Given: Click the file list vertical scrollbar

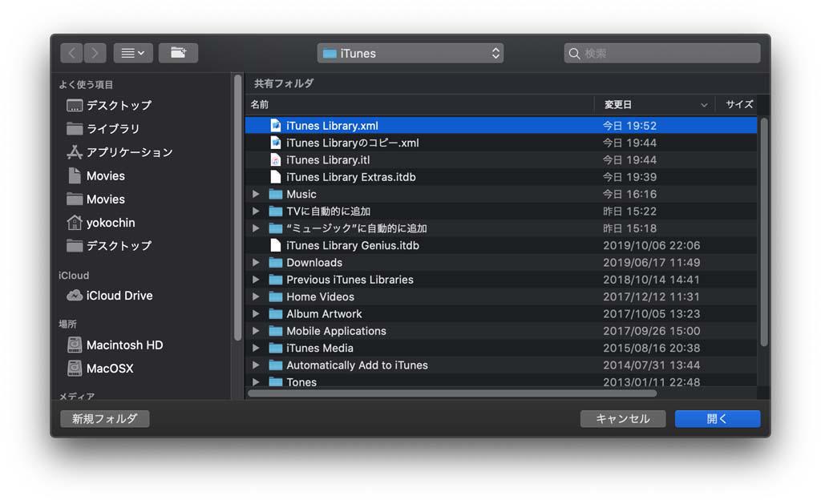Looking at the screenshot, I should [x=764, y=232].
